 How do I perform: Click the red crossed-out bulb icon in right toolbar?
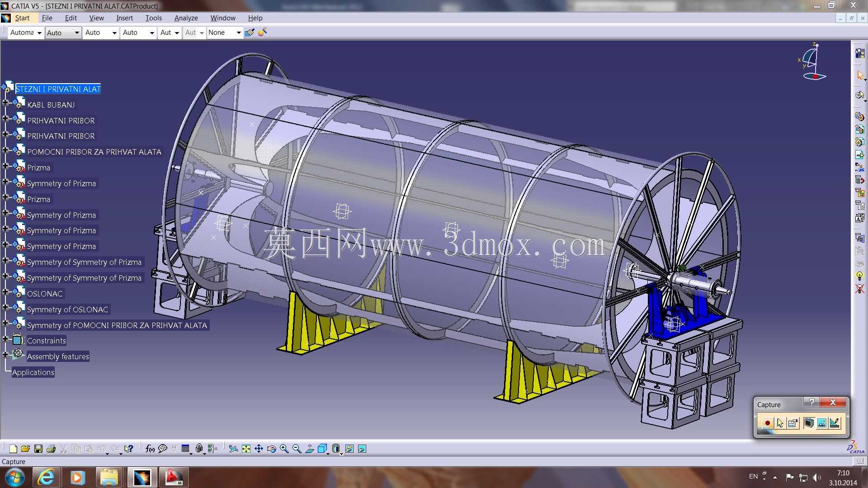pos(860,289)
